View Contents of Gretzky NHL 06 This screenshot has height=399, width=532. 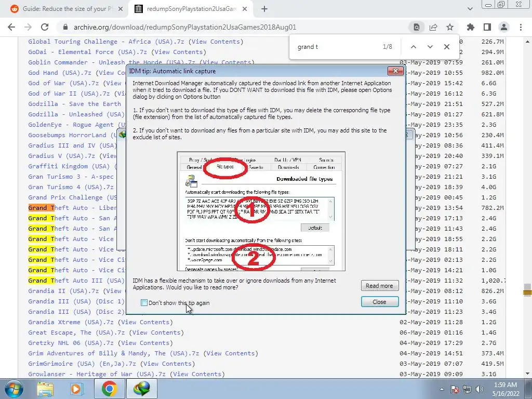point(145,343)
